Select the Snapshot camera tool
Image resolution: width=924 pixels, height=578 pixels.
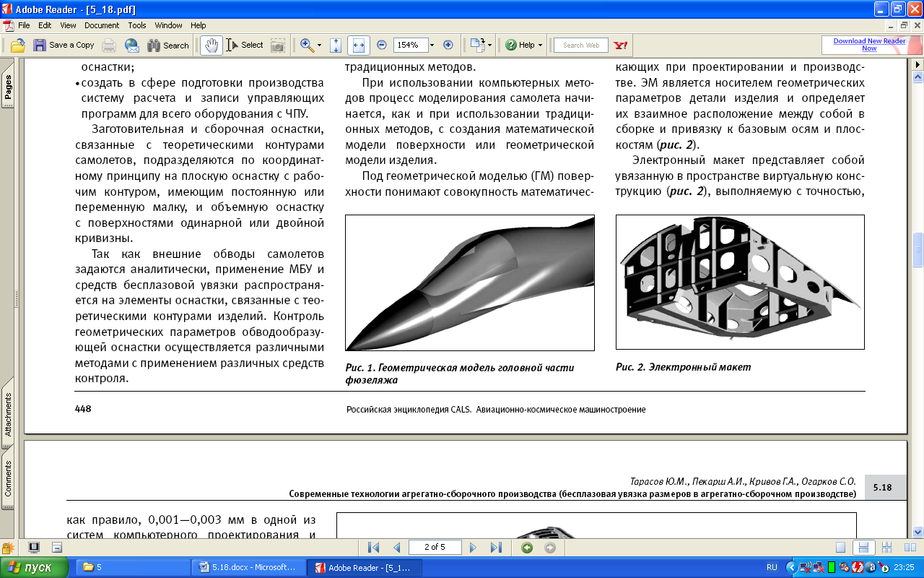[x=277, y=45]
